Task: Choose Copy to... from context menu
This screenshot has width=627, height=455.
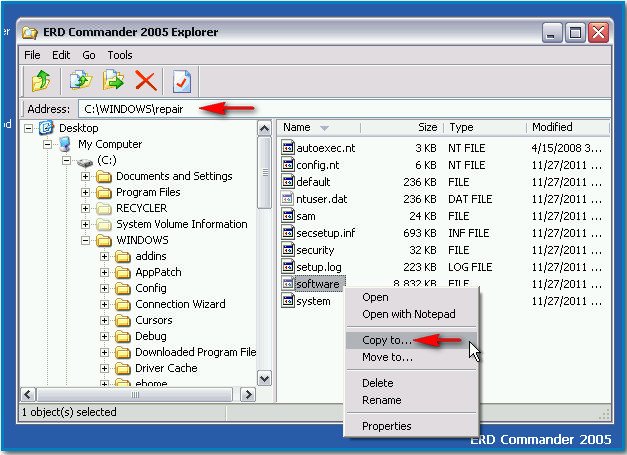Action: pyautogui.click(x=411, y=340)
